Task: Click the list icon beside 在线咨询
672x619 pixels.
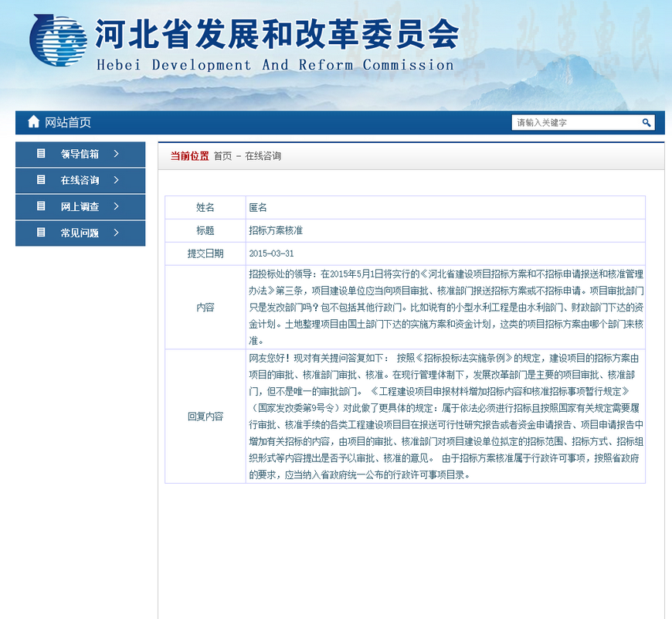Action: pyautogui.click(x=41, y=179)
